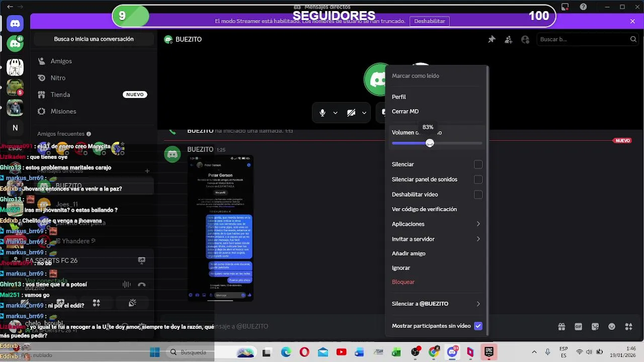
Task: Expand the Aplicaciones submenu
Action: pyautogui.click(x=437, y=224)
